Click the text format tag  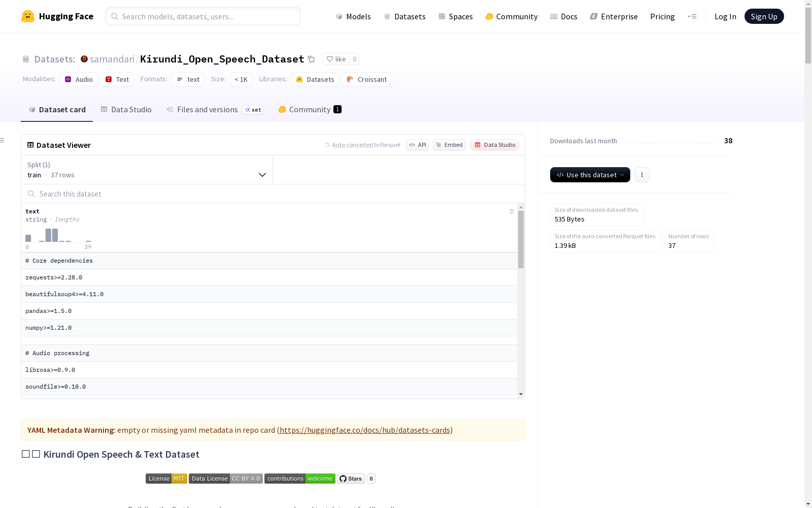(x=188, y=79)
